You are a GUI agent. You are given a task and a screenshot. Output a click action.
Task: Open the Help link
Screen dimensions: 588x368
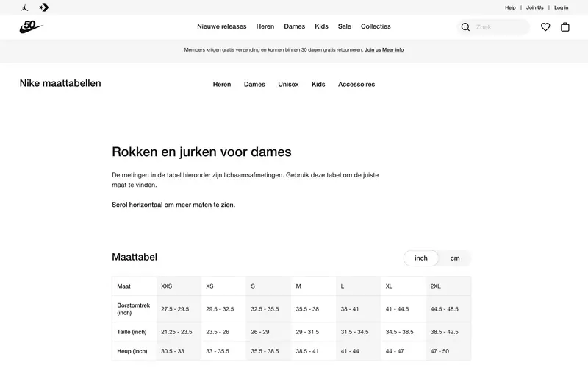click(x=510, y=7)
